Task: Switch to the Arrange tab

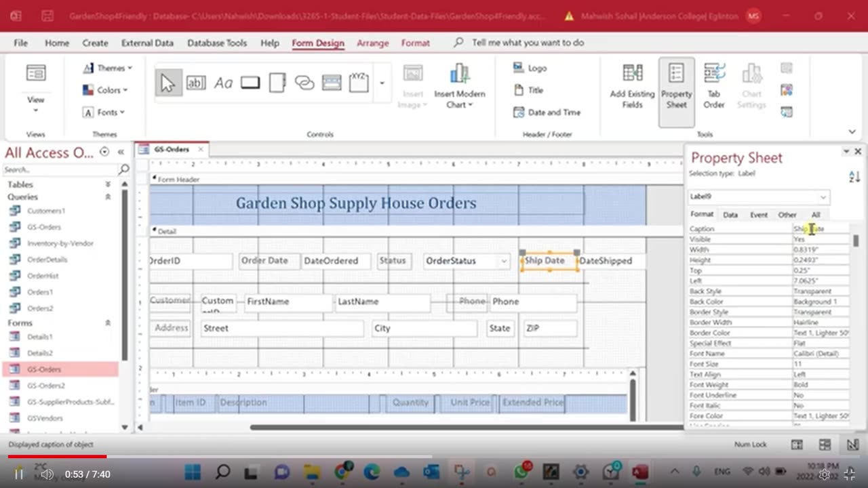Action: (x=373, y=43)
